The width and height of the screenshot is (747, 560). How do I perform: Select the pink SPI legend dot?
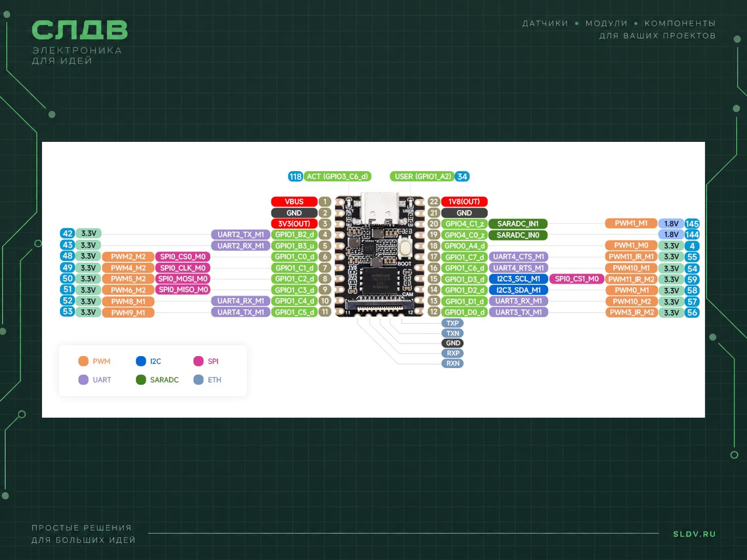[x=198, y=361]
